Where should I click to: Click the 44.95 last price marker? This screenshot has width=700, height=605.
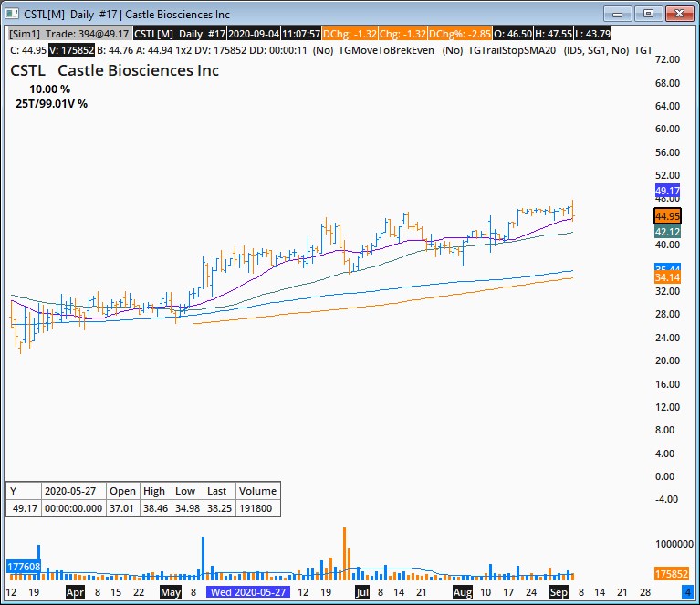click(x=667, y=216)
